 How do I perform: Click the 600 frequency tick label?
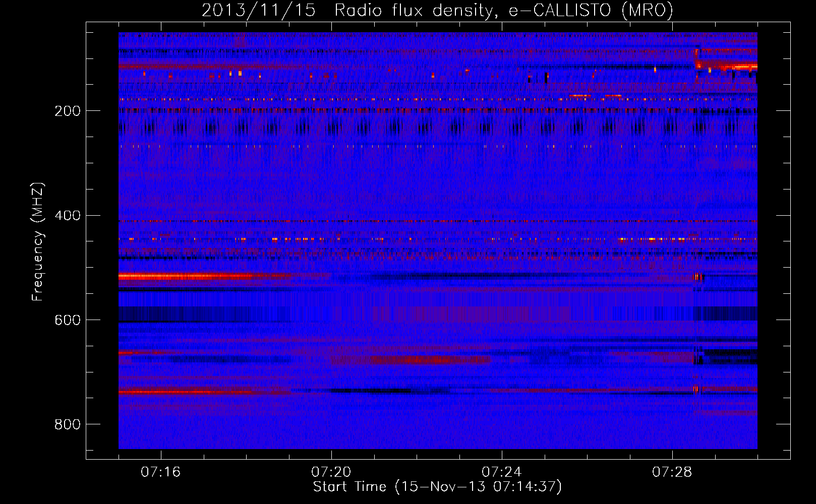(68, 321)
